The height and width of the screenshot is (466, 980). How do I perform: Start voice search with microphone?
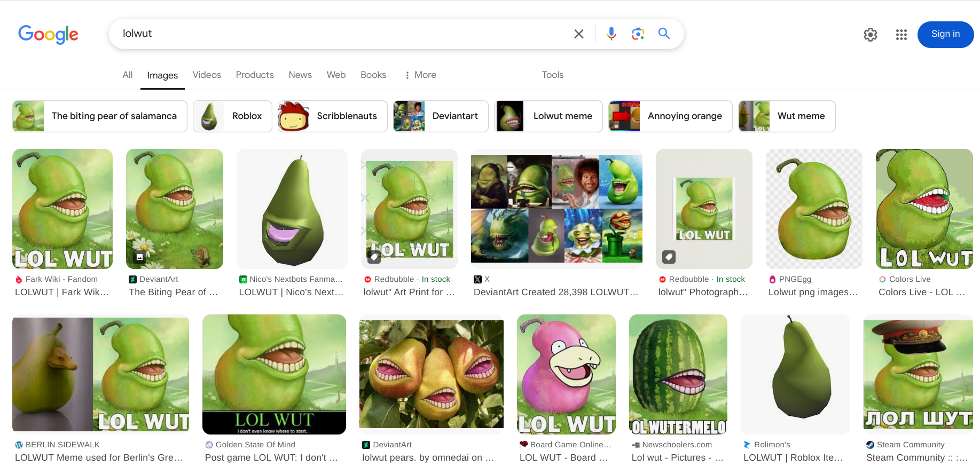pos(611,34)
